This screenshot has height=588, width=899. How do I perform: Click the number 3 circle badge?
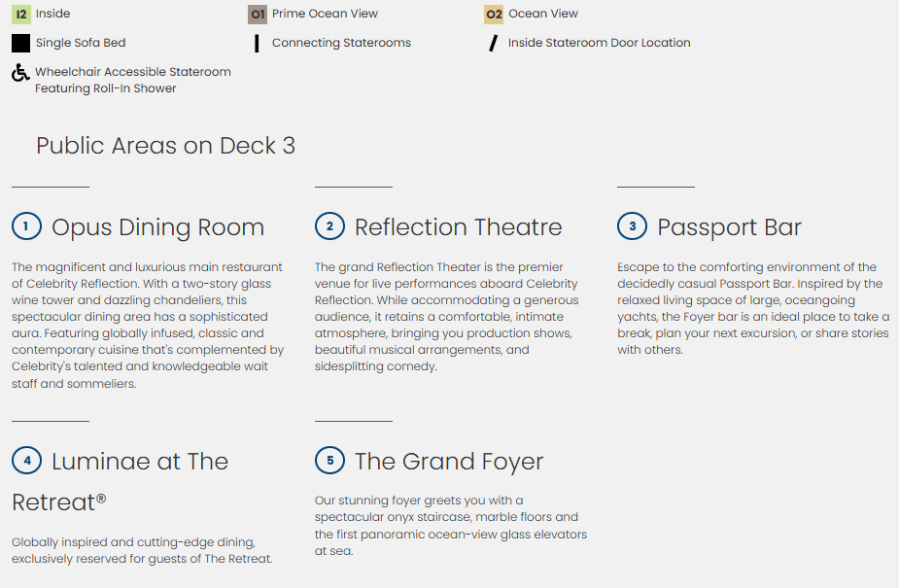632,226
